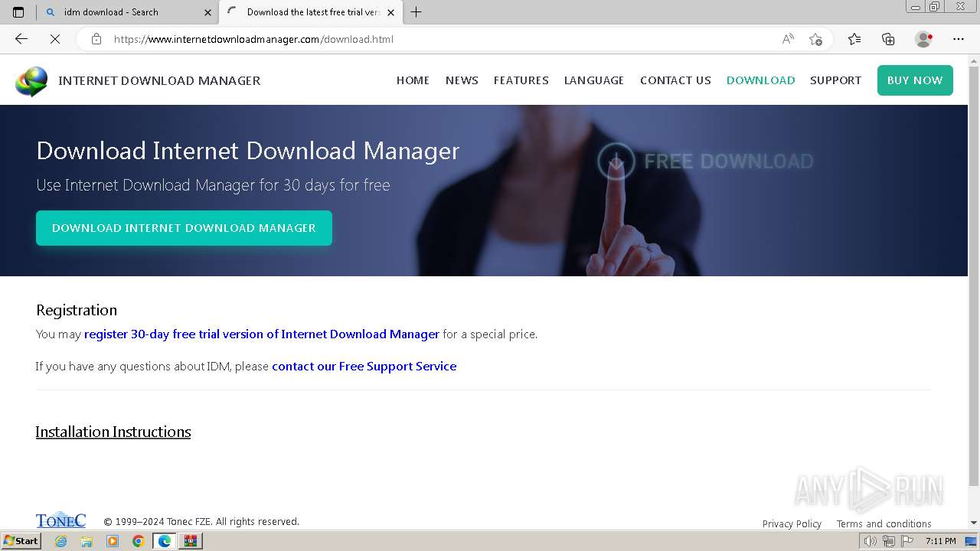Click the Registration heading text

click(x=77, y=310)
